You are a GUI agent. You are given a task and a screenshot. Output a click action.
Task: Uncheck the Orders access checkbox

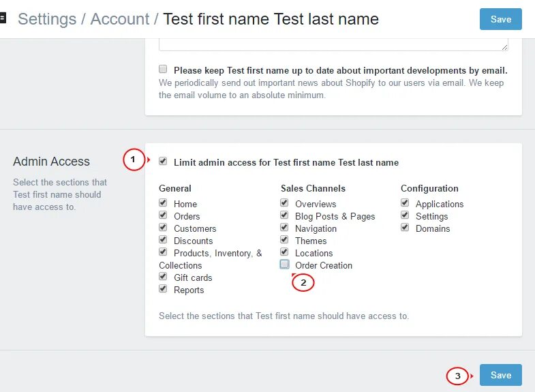(x=163, y=215)
